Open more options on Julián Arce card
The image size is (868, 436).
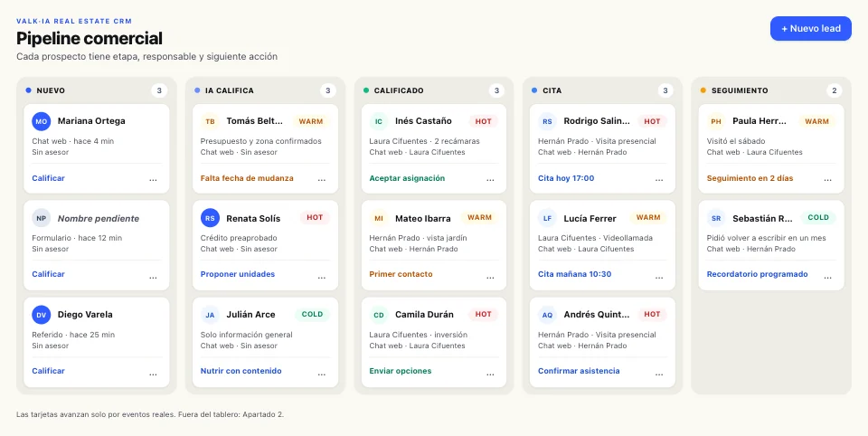click(322, 374)
